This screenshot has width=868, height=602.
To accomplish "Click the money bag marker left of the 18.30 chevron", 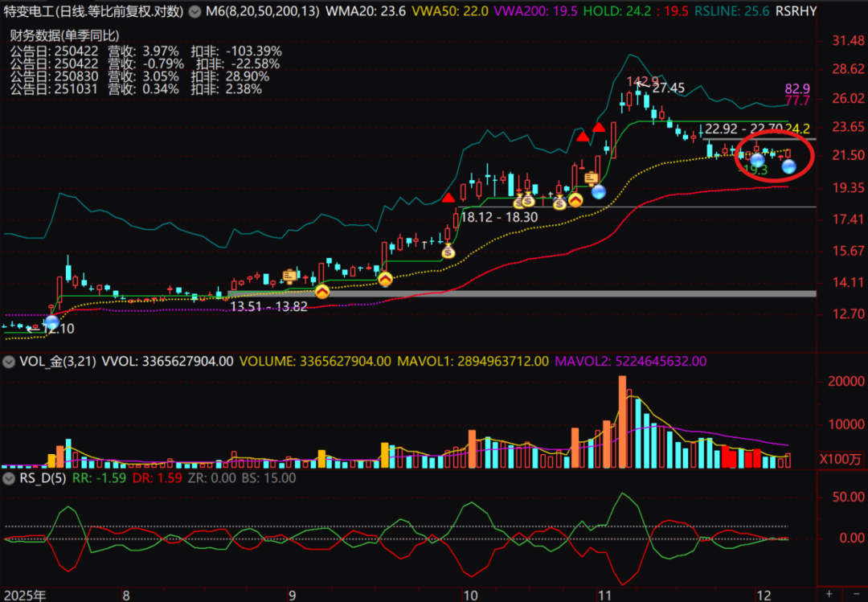I will (x=559, y=203).
